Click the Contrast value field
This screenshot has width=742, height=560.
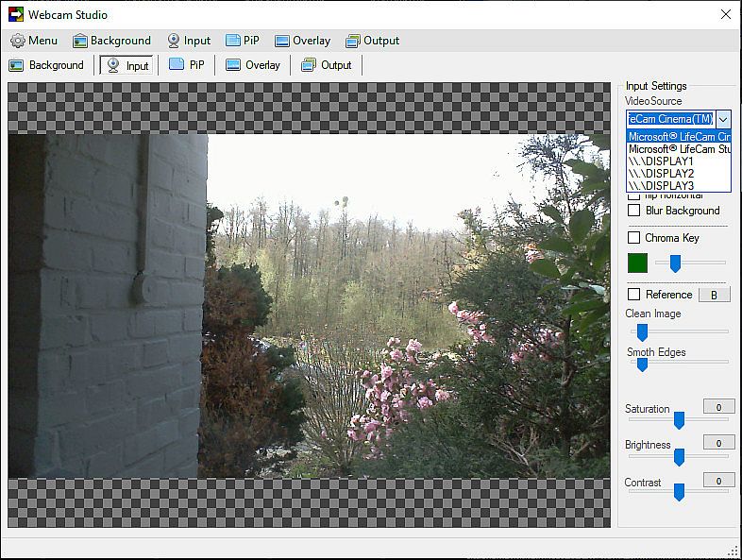click(718, 481)
